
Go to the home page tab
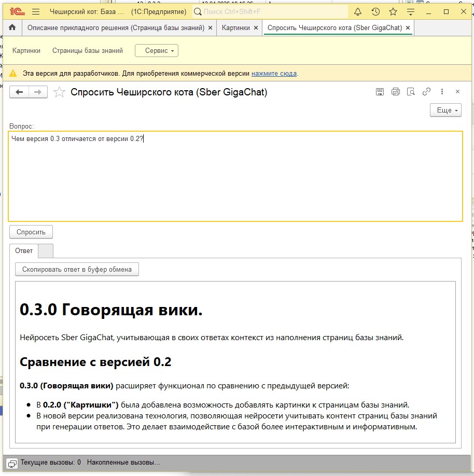pyautogui.click(x=12, y=27)
